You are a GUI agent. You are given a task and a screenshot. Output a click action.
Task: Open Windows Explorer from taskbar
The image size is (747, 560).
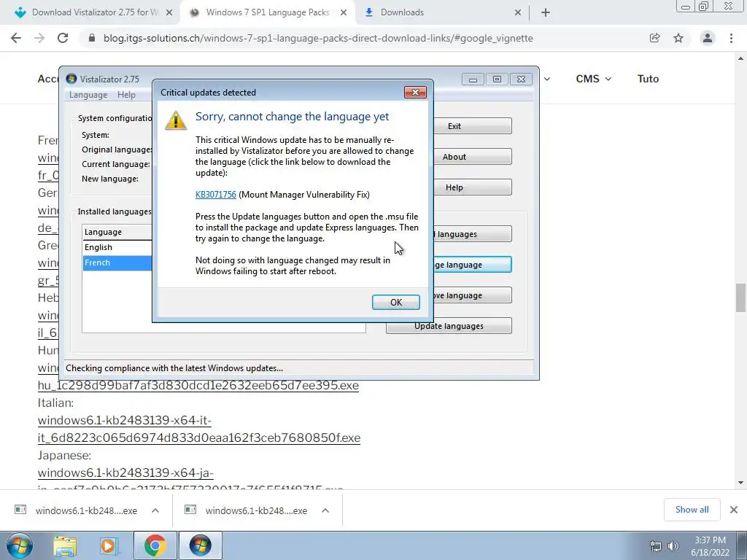tap(65, 545)
